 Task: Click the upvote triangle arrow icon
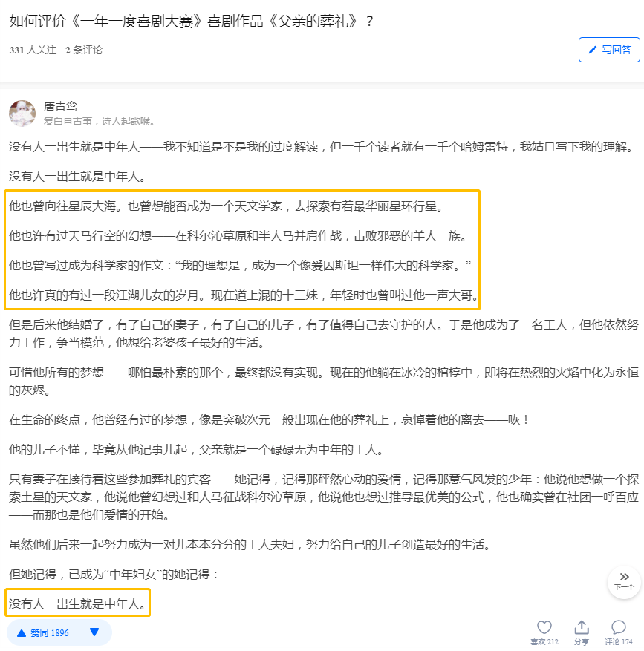pos(22,633)
